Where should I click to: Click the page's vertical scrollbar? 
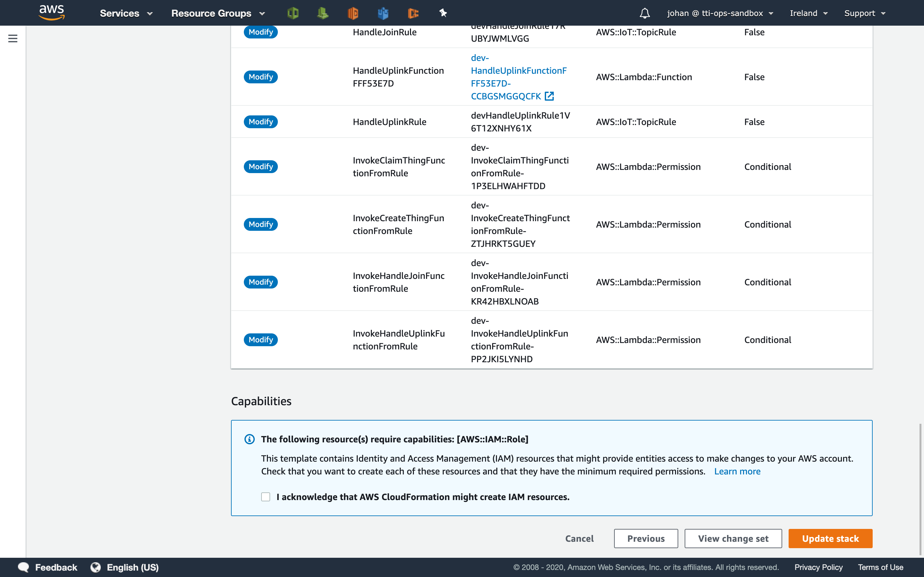tap(920, 489)
